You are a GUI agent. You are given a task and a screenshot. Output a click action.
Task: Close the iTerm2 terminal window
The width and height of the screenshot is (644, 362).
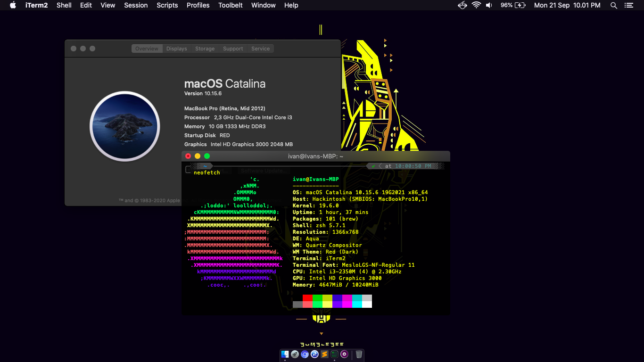point(188,156)
